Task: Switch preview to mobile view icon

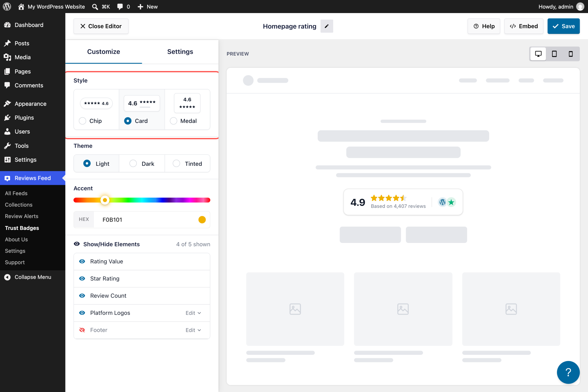Action: click(x=571, y=54)
